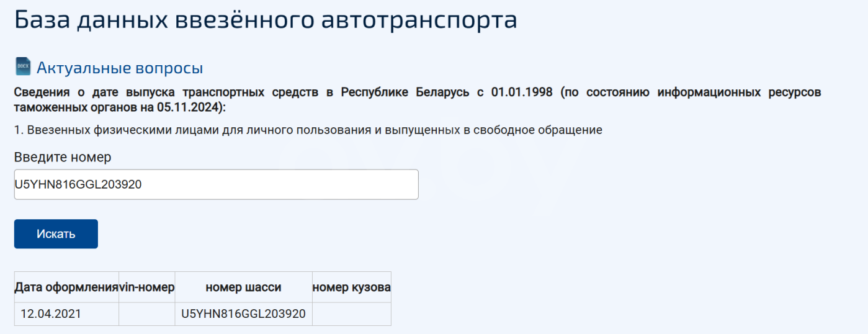Image resolution: width=868 pixels, height=334 pixels.
Task: Open the DOCX document icon
Action: tap(23, 67)
